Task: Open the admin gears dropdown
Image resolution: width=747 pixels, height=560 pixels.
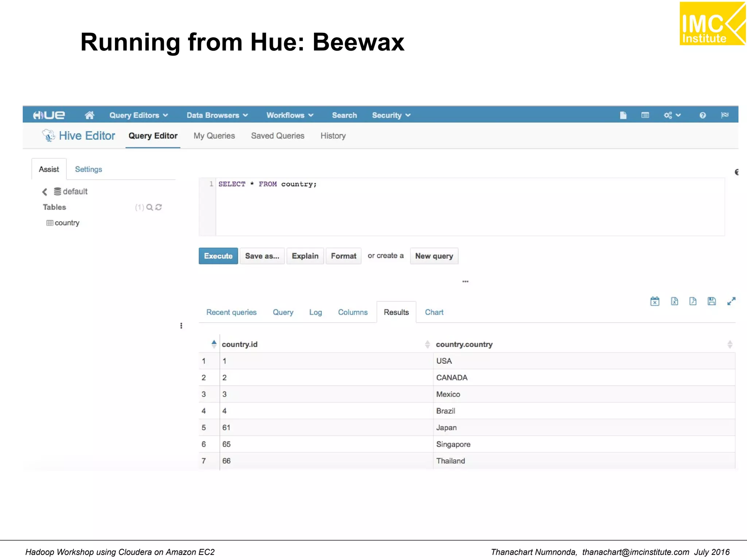Action: [x=672, y=115]
